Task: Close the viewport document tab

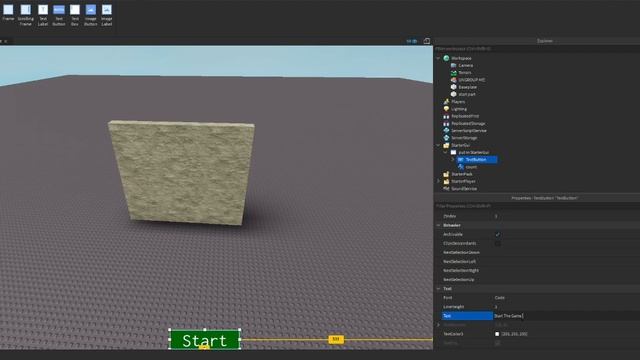Action: [x=6, y=41]
